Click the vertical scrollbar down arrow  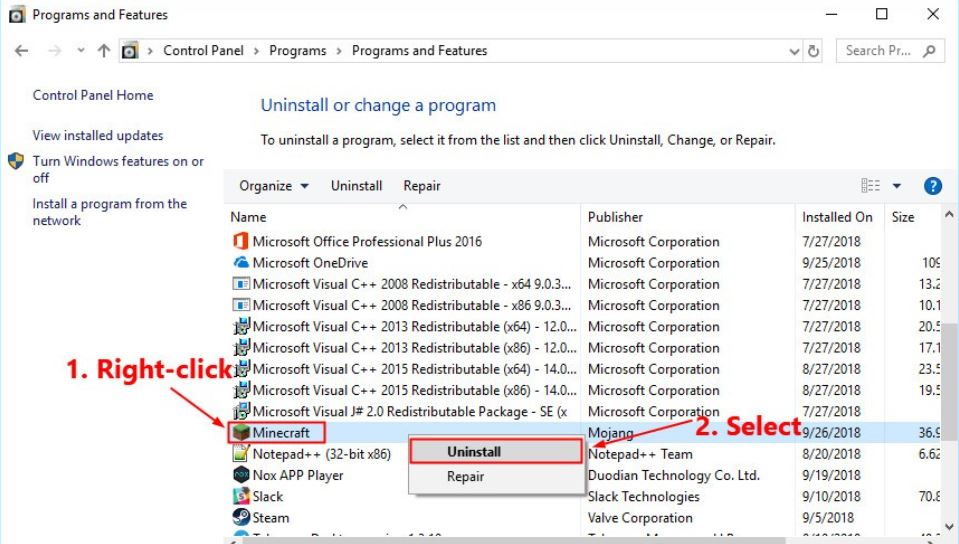point(949,526)
